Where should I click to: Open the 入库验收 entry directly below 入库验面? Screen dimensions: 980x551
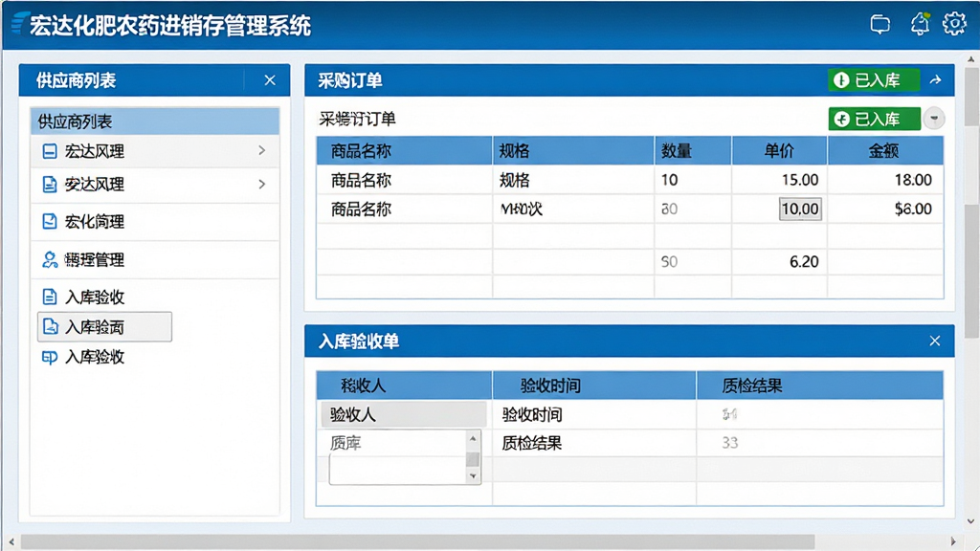coord(95,357)
